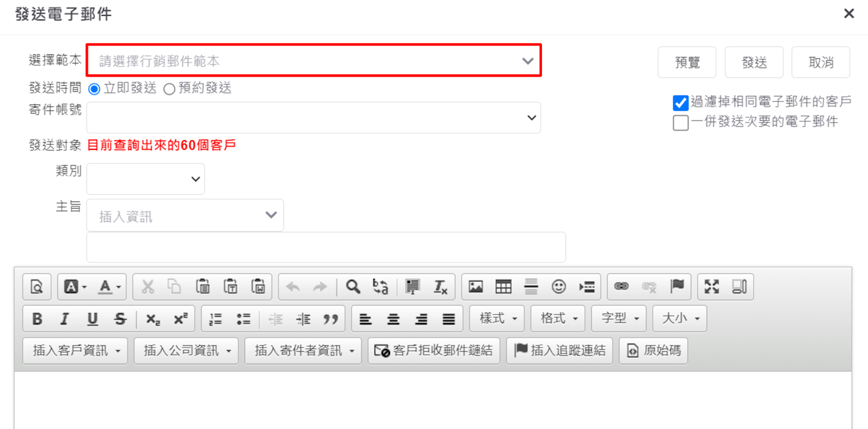Insert 客戶拒收郵件鏈結 unsubscribe link

click(x=434, y=351)
